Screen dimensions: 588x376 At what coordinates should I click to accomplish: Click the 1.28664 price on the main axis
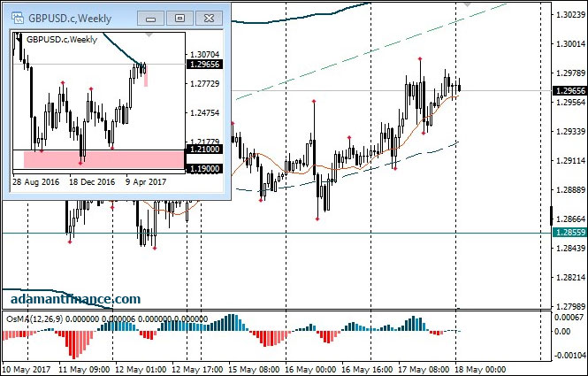tap(570, 219)
